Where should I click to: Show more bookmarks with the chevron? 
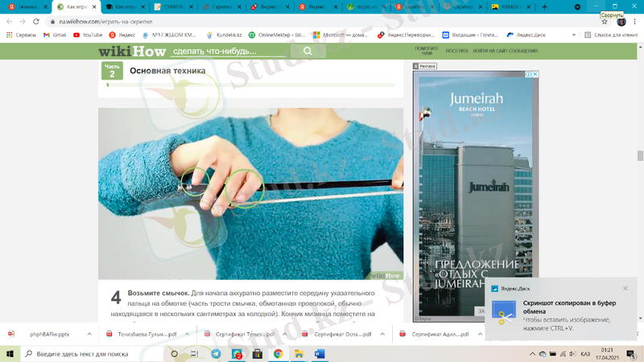(x=574, y=35)
